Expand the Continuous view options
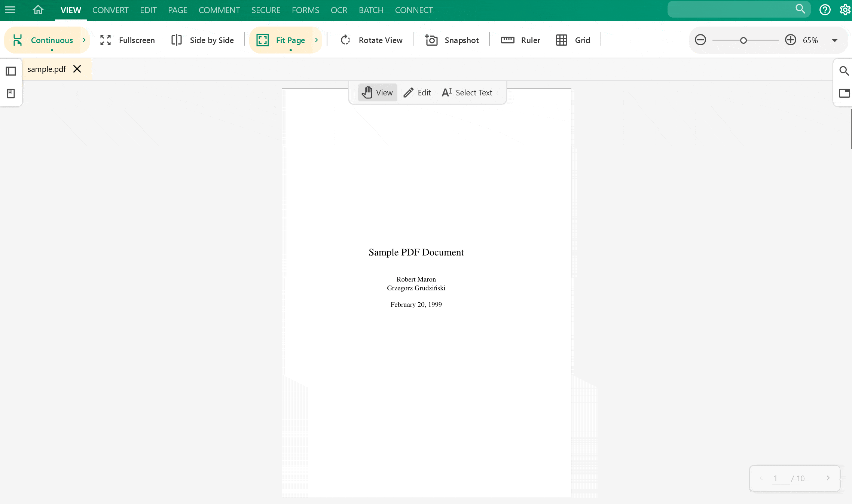Viewport: 852px width, 504px height. click(83, 40)
